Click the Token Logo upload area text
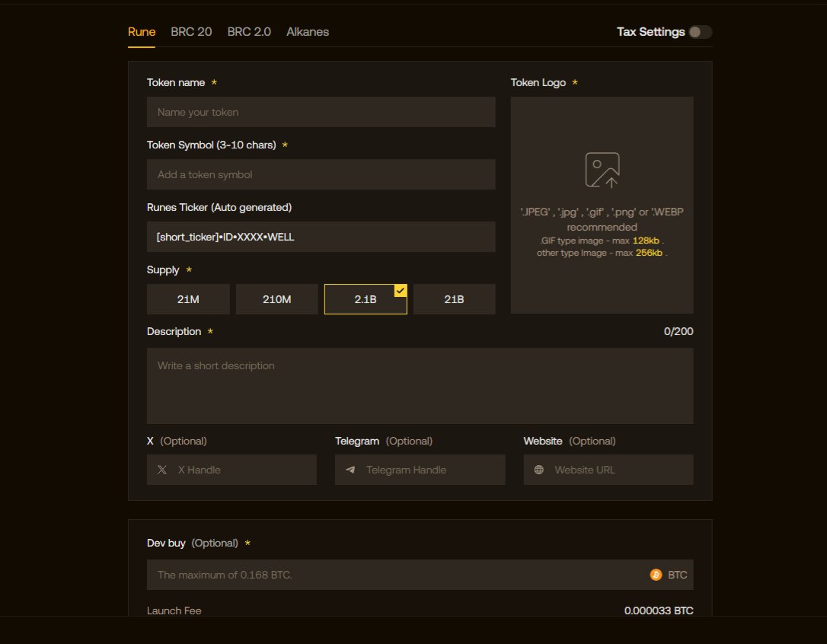 point(602,232)
